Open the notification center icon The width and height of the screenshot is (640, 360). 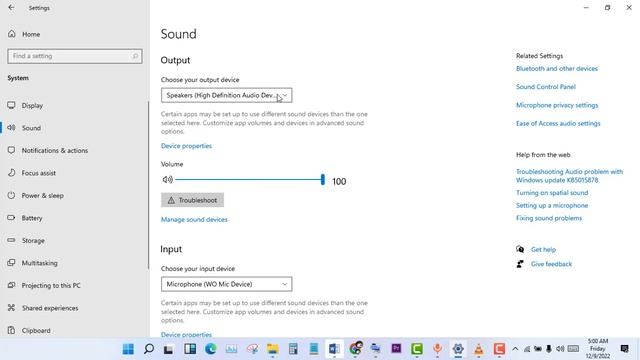click(x=624, y=349)
